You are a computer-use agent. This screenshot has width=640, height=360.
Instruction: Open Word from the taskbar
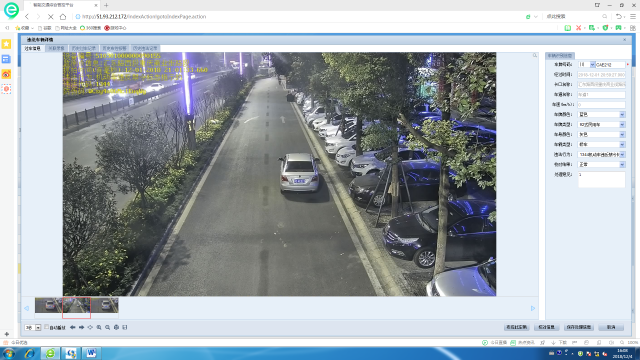(x=91, y=353)
